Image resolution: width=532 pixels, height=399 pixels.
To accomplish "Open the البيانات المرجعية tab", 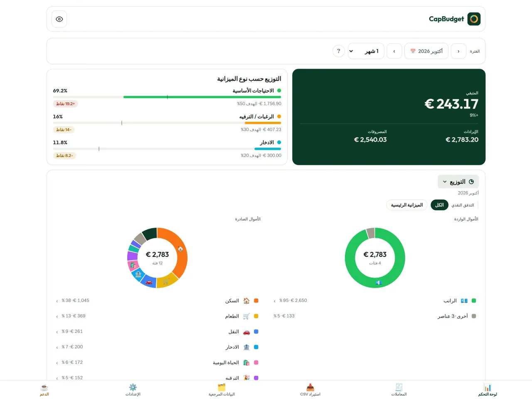I will click(222, 390).
